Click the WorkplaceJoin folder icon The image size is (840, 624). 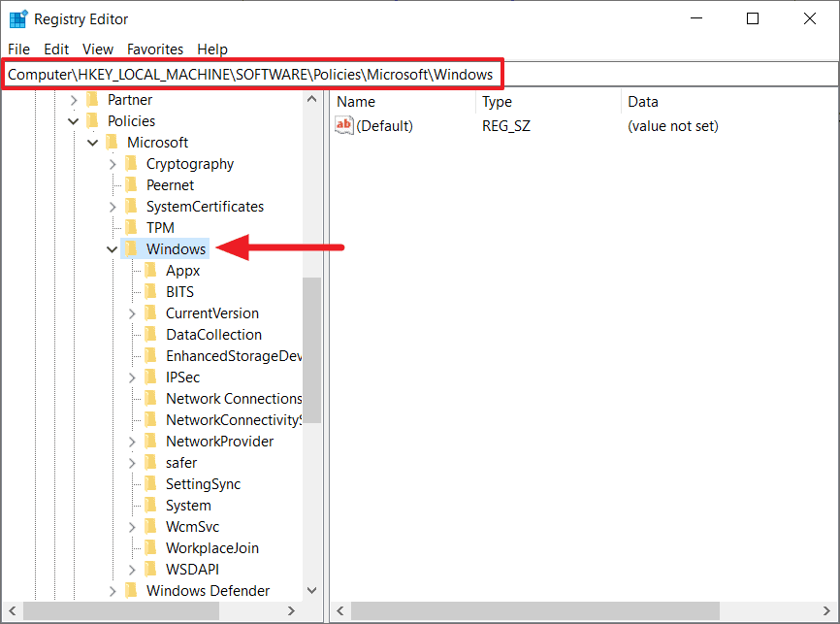[151, 548]
